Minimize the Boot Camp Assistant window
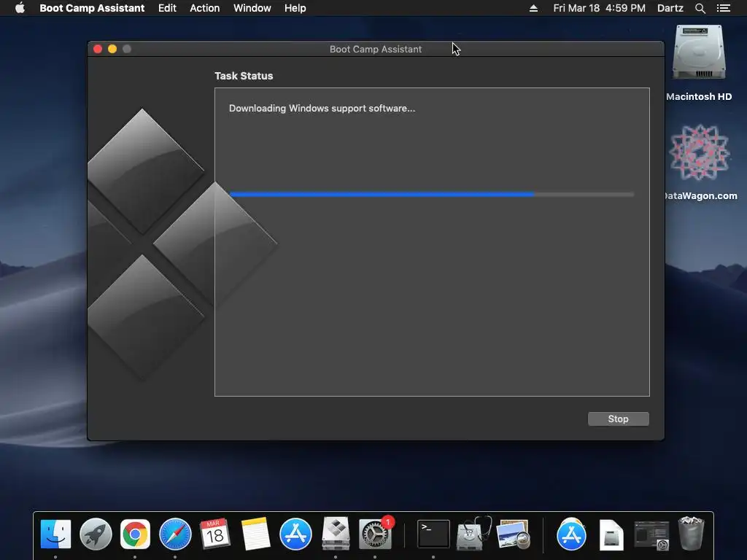This screenshot has width=747, height=560. [112, 49]
